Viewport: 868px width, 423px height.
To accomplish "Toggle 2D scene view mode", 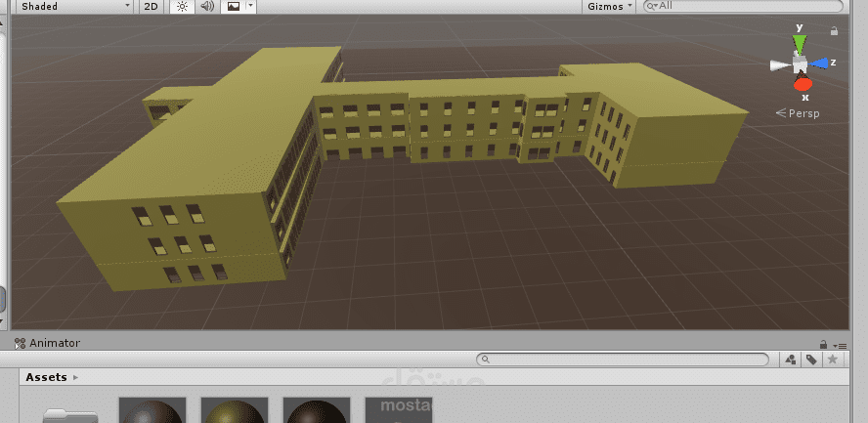I will point(151,6).
